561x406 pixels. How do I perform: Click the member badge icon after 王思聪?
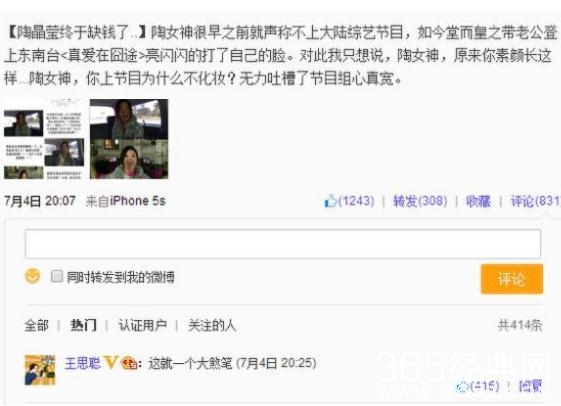129,363
